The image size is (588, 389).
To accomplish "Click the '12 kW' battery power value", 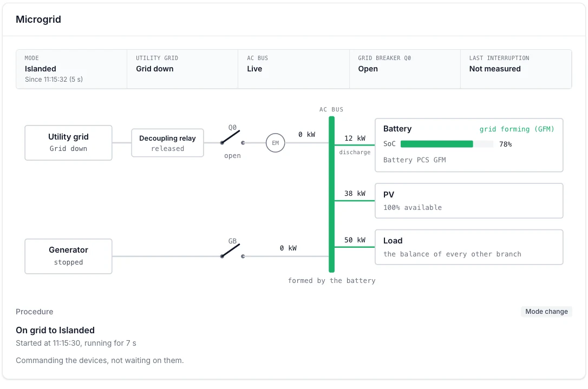I will 355,139.
